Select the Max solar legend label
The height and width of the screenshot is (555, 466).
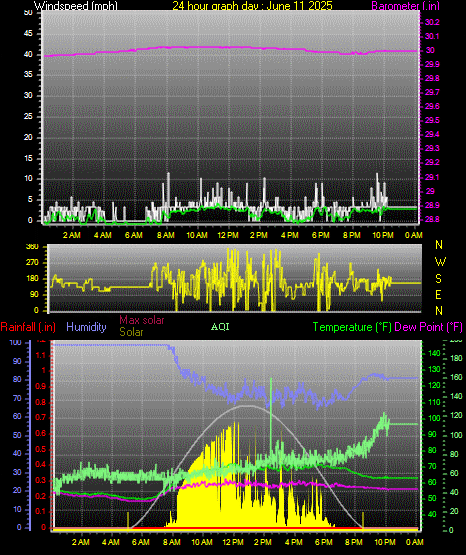point(142,320)
